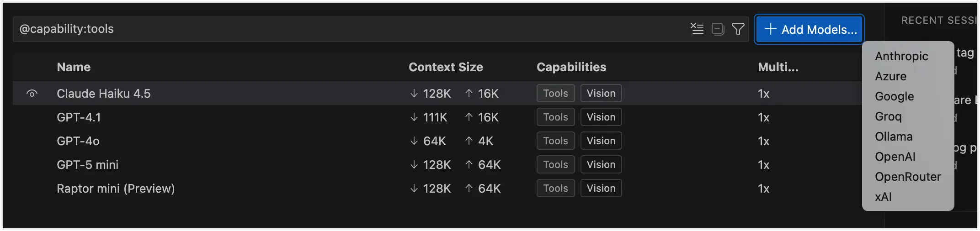The image size is (980, 231).
Task: Pick OpenRouter from the provider list
Action: (x=908, y=177)
